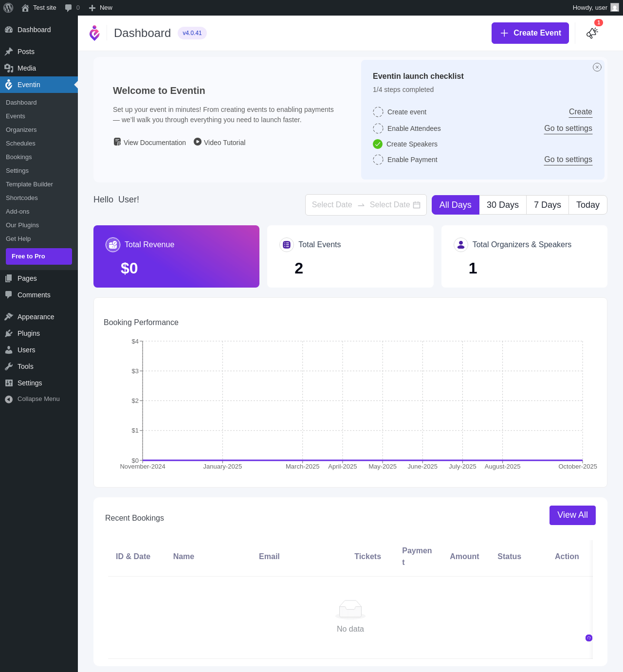Click the user avatar next to Howdy
Screen dimensions: 623x672
coord(615,8)
